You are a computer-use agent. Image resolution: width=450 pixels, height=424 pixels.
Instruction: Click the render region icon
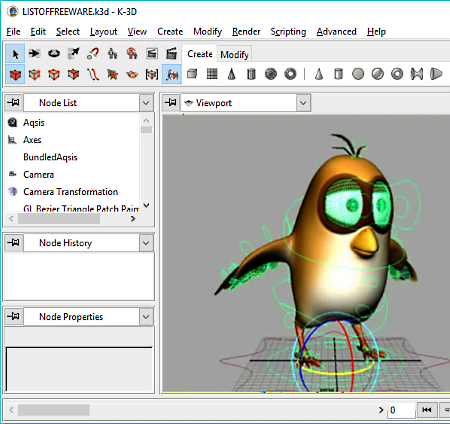point(132,54)
